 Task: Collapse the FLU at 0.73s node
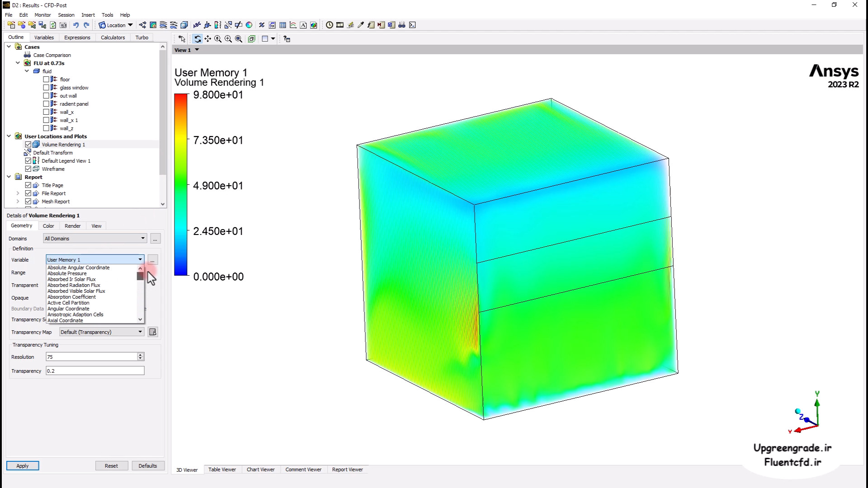(18, 63)
